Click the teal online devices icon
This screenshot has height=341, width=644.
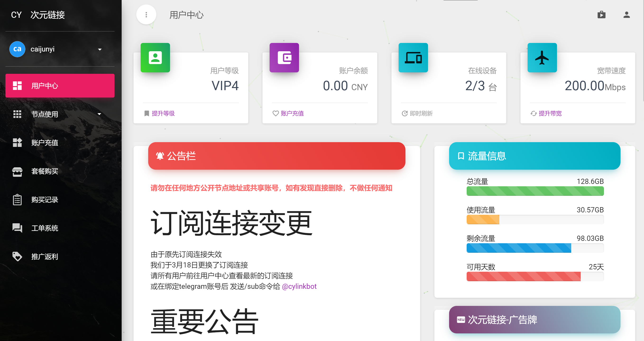413,57
